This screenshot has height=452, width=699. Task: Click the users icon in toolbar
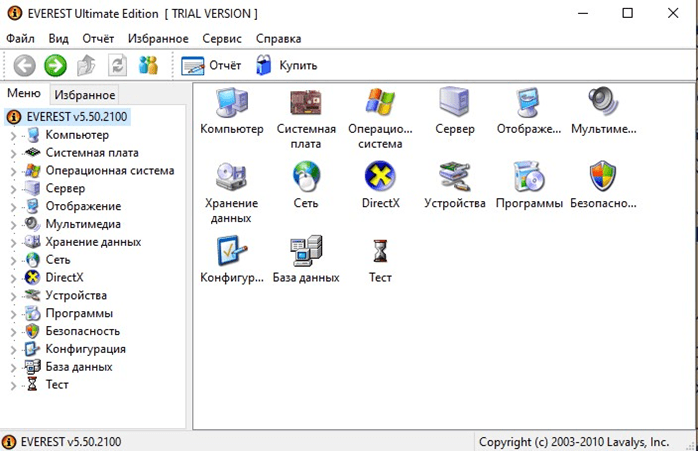point(148,65)
